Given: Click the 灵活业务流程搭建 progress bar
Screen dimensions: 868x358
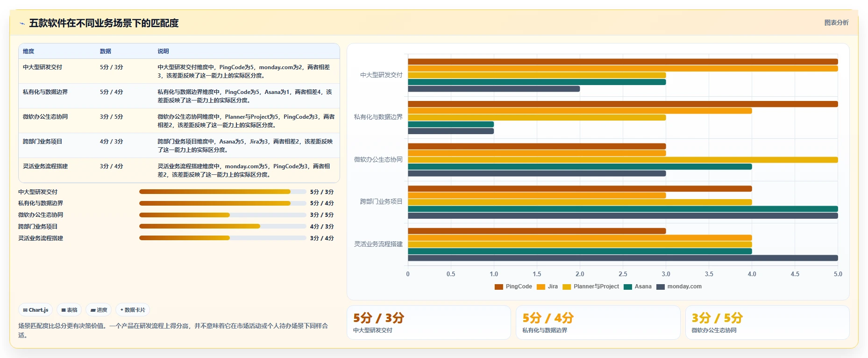Looking at the screenshot, I should pyautogui.click(x=223, y=238).
